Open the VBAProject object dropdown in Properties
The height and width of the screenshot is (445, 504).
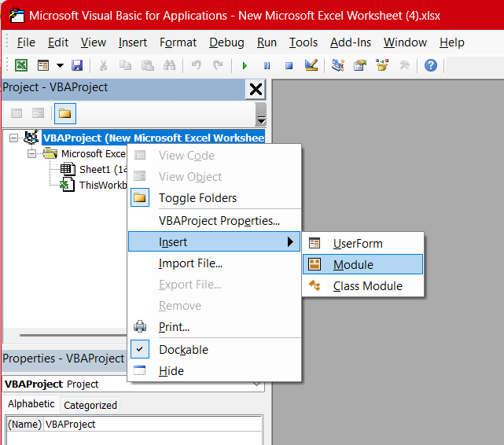(257, 384)
